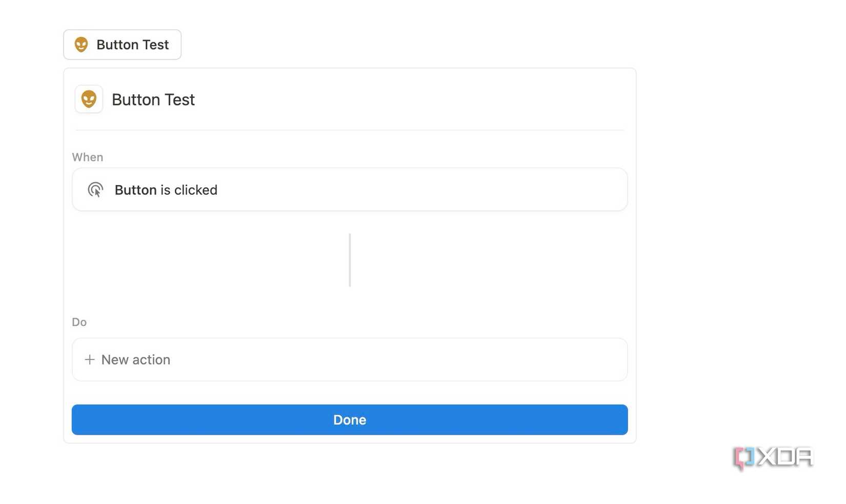Open the New action options menu

[x=350, y=359]
